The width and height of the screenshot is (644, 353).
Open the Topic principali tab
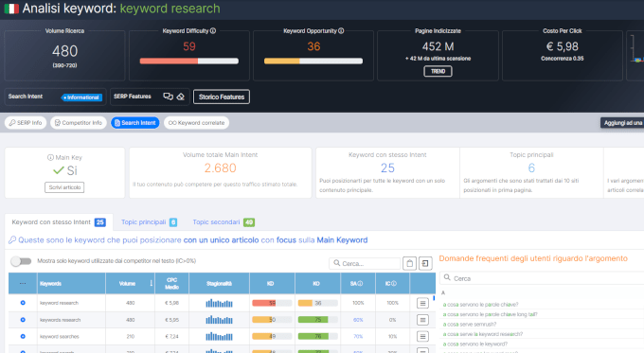pos(149,222)
